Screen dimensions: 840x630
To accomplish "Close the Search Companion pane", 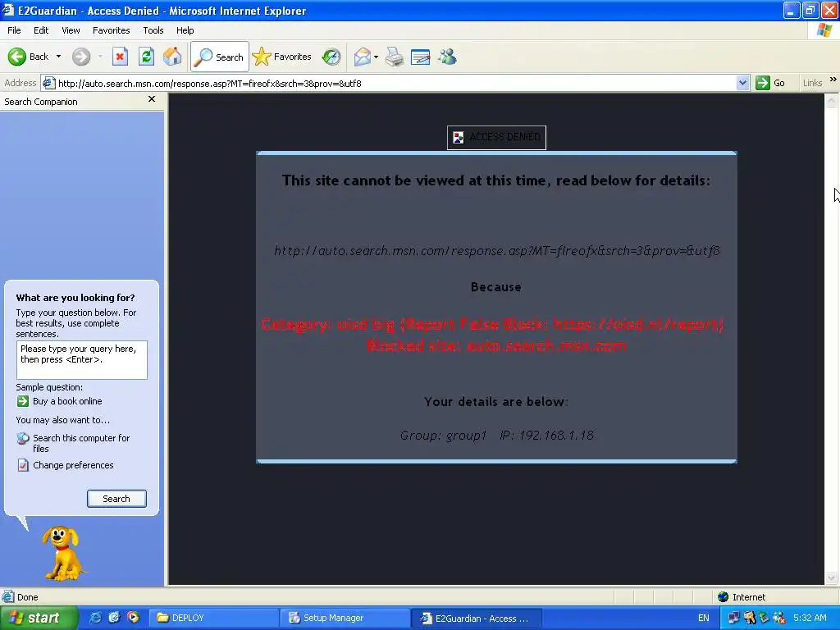I will pyautogui.click(x=152, y=99).
